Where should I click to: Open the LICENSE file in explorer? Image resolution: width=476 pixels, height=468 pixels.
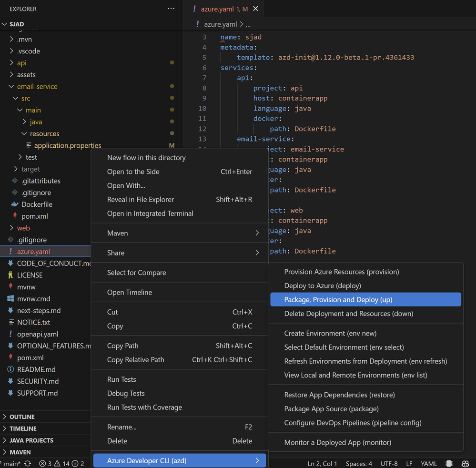(x=30, y=275)
